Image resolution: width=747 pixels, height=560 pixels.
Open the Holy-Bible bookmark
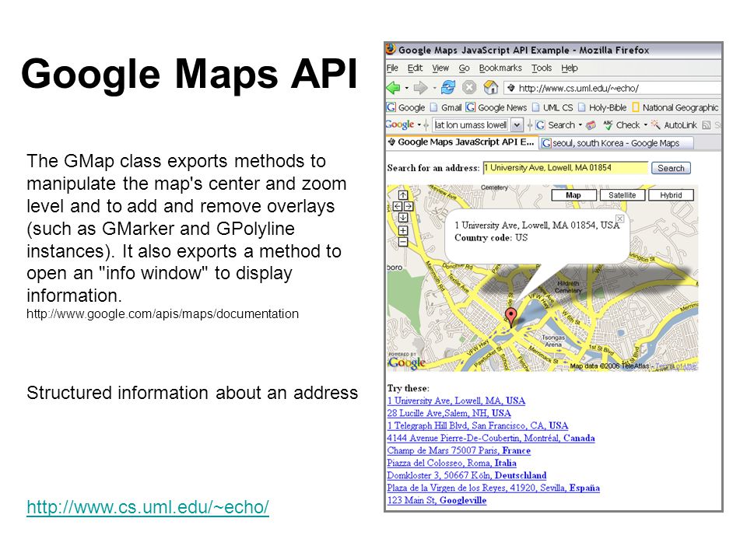coord(602,107)
